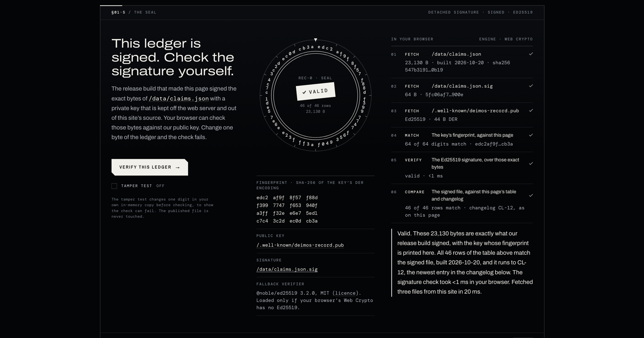
Task: Click the §01·S section label
Action: [x=118, y=12]
